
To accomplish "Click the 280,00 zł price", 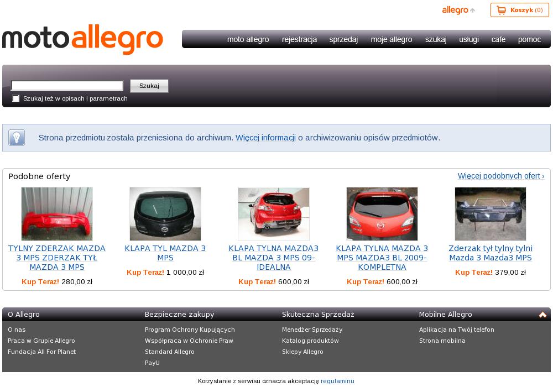I will point(77,281).
